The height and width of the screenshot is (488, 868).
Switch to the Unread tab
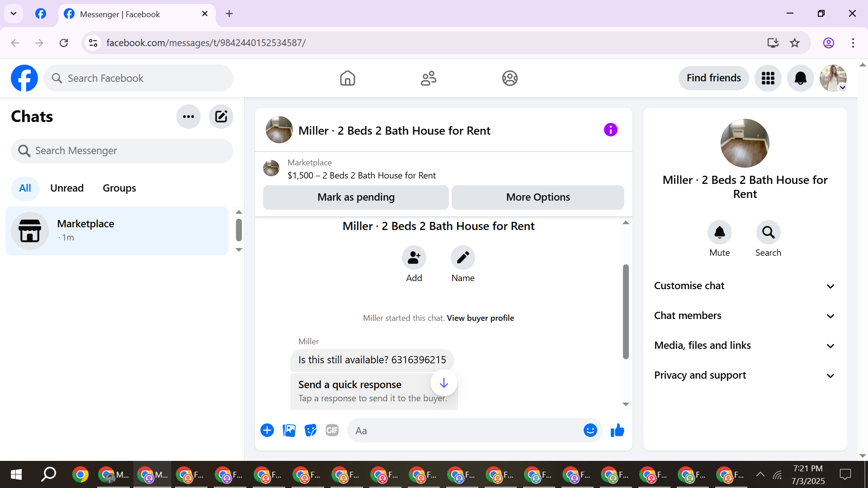tap(67, 188)
